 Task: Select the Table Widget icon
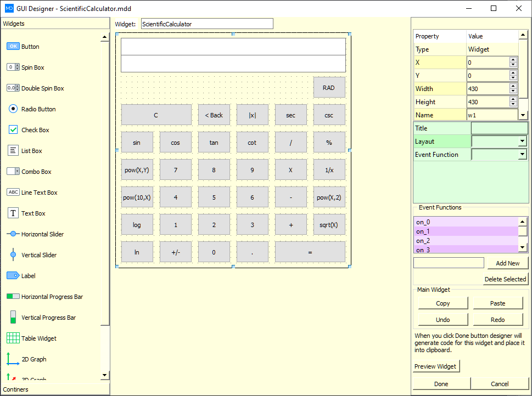tap(13, 338)
